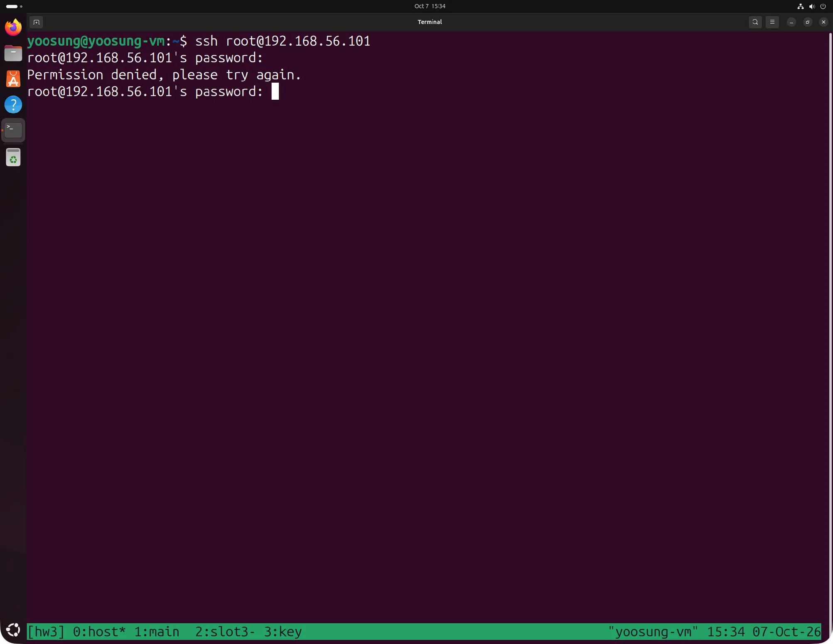Viewport: 833px width, 644px height.
Task: Click the 'Permission denied, please try again.' line
Action: [164, 75]
